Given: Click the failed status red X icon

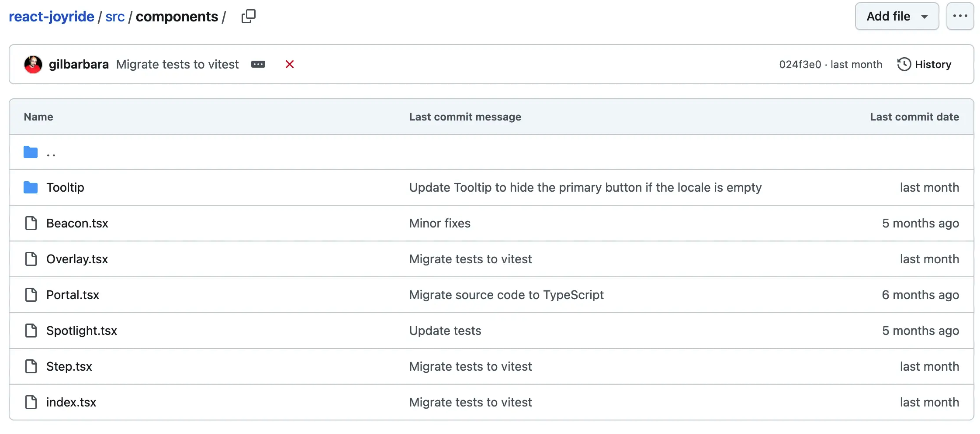Looking at the screenshot, I should 289,65.
